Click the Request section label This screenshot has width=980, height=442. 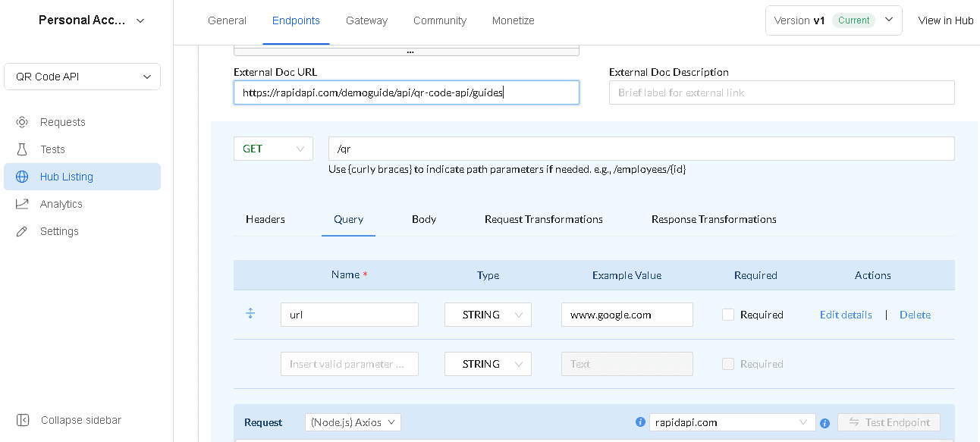[x=263, y=422]
